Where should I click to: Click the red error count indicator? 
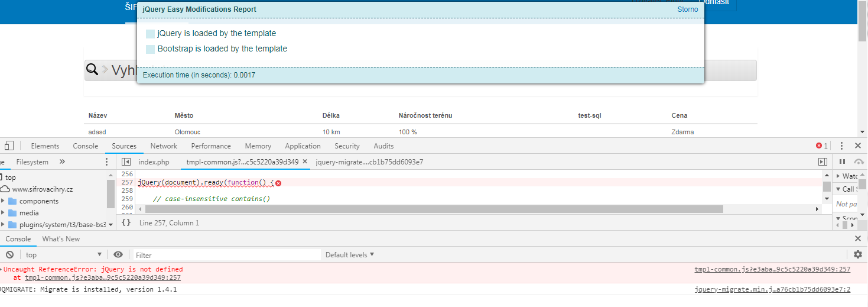pyautogui.click(x=821, y=146)
